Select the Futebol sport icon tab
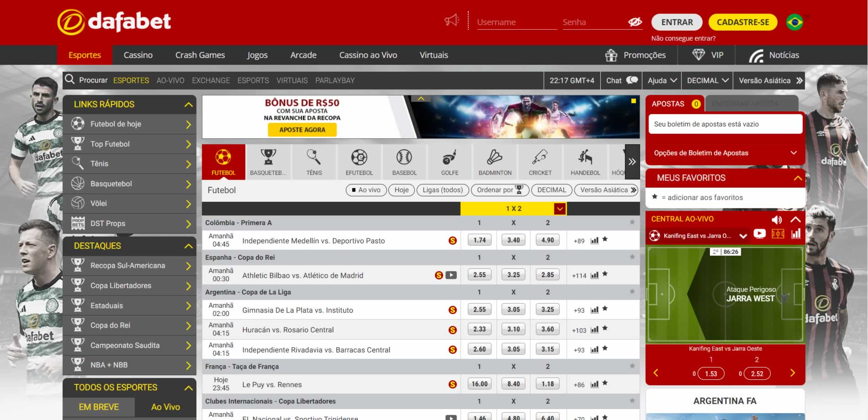 [x=223, y=162]
